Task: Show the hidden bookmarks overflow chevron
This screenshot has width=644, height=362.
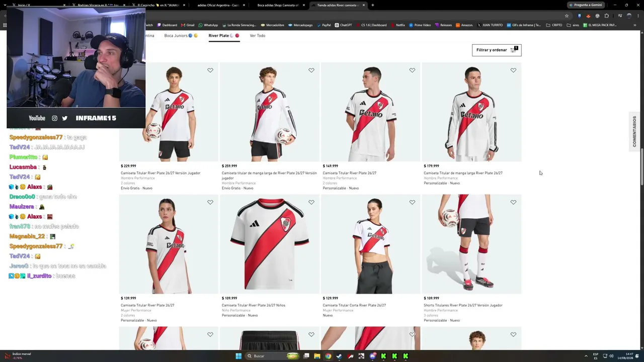Action: [x=635, y=25]
